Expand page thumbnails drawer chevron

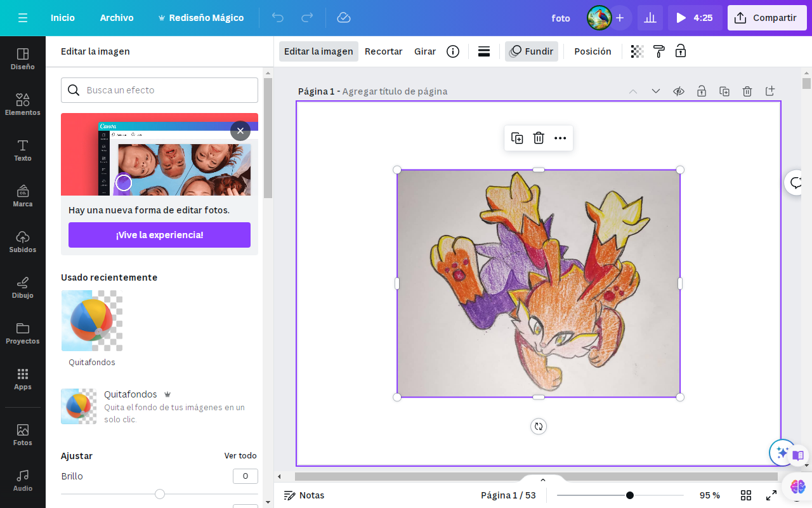543,479
